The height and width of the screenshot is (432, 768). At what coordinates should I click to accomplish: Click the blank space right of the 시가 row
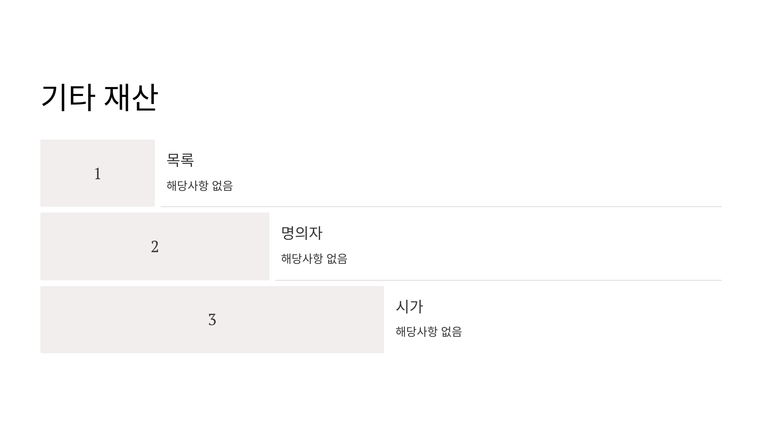pyautogui.click(x=600, y=320)
